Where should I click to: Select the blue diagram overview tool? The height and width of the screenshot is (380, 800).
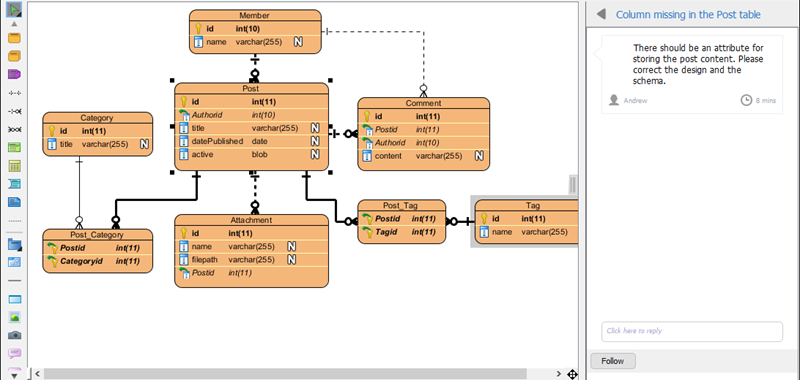coord(15,262)
